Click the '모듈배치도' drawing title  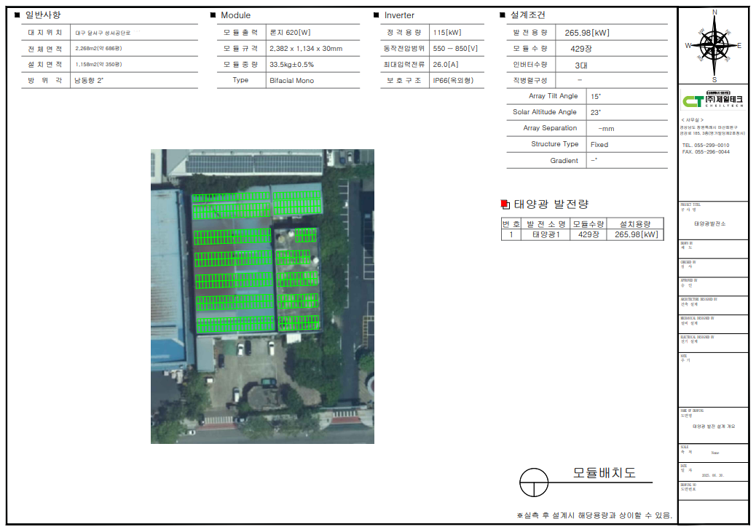tap(604, 473)
